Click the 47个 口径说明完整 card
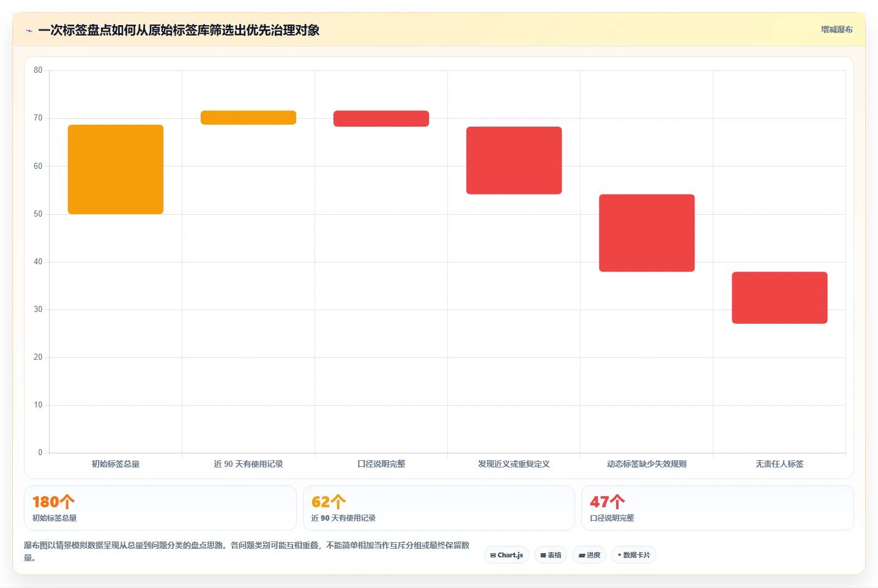 point(717,508)
